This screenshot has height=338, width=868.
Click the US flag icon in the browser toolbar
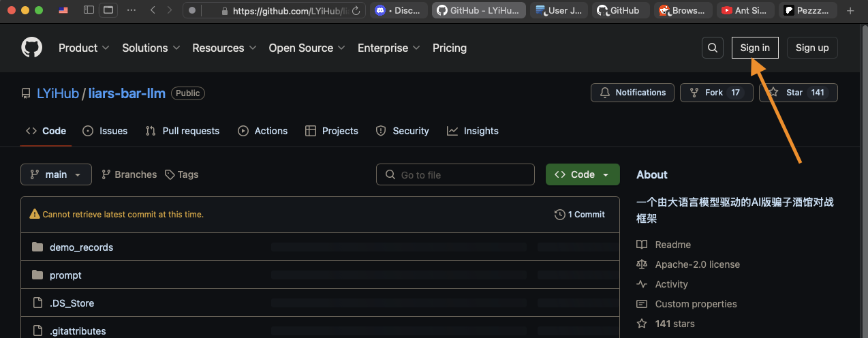[63, 10]
